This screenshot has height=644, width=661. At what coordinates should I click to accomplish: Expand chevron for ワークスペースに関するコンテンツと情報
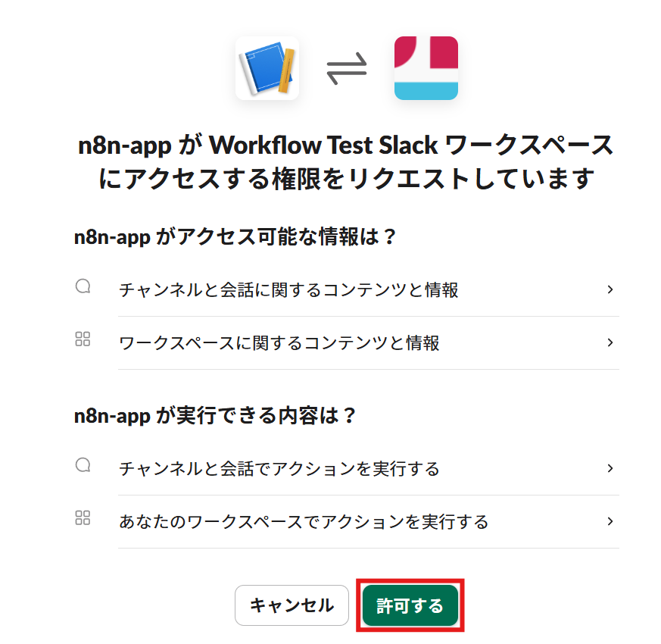pos(610,342)
